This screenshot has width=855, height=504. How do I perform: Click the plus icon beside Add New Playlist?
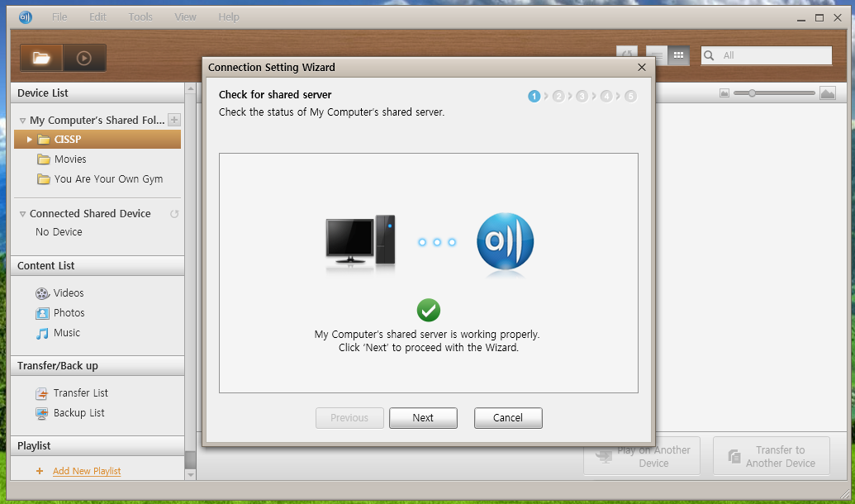coord(40,471)
